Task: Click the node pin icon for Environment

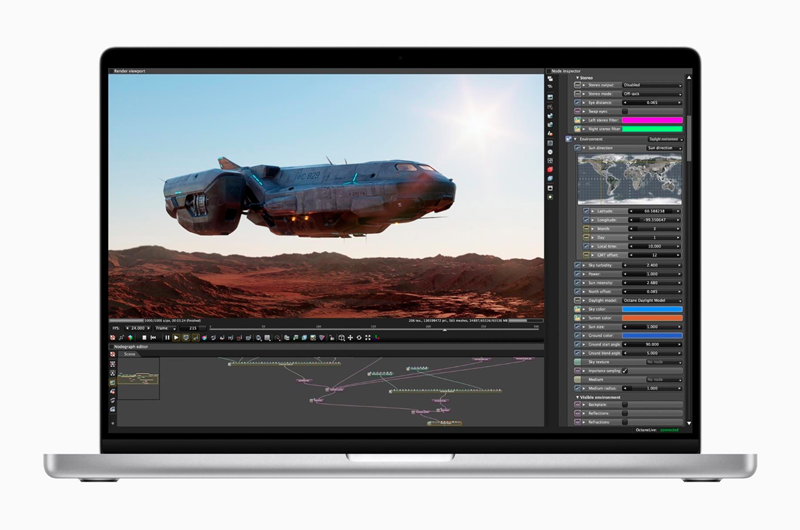Action: pyautogui.click(x=568, y=139)
